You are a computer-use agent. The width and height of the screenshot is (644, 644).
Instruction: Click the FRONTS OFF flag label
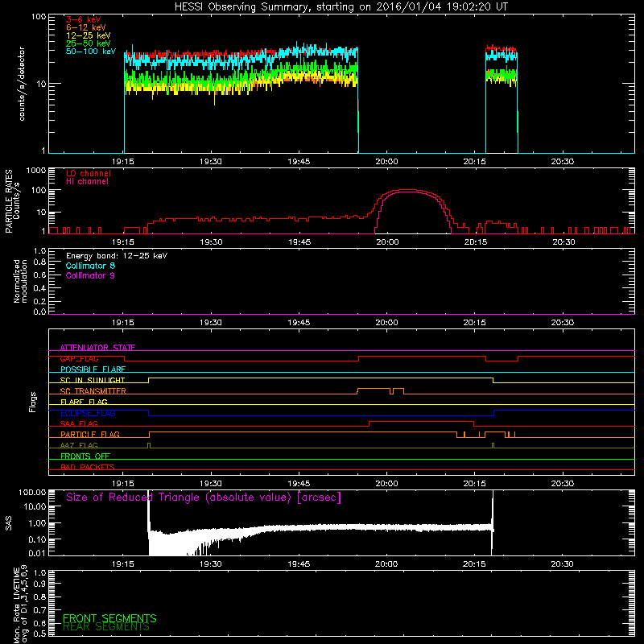85,456
